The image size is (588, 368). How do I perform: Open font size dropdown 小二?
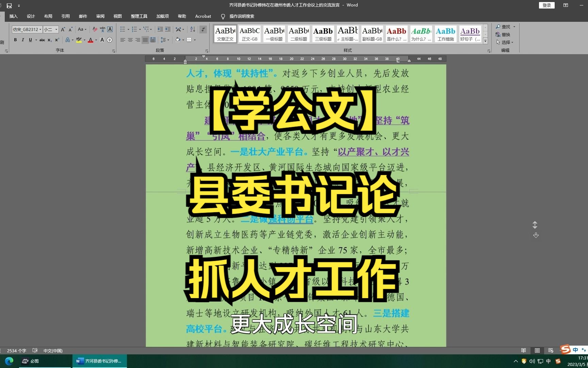[x=56, y=29]
